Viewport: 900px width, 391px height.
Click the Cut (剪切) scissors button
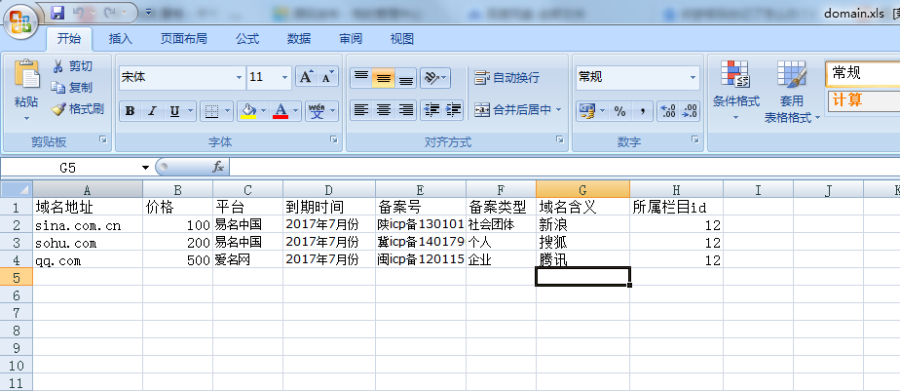tap(72, 66)
